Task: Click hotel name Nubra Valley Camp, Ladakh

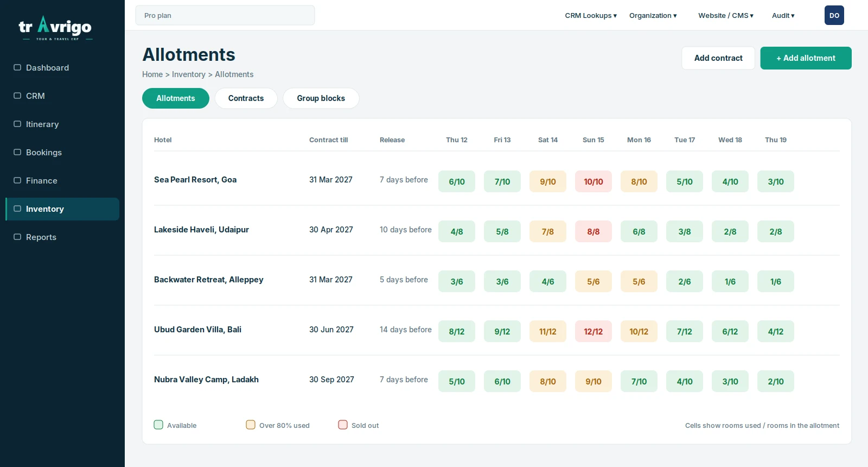Action: point(206,380)
